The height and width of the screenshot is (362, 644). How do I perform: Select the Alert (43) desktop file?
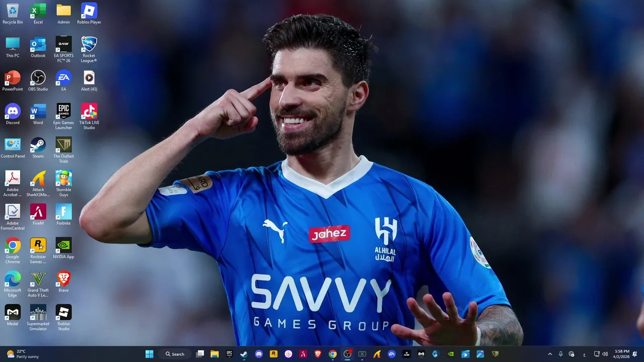tap(89, 80)
